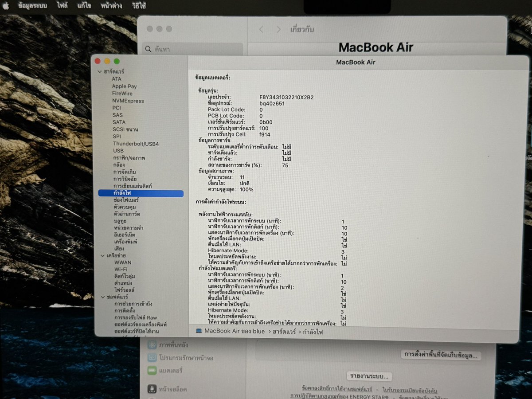
Task: Click ฮาร์ดแวร์ in the path bar
Action: coord(285,332)
